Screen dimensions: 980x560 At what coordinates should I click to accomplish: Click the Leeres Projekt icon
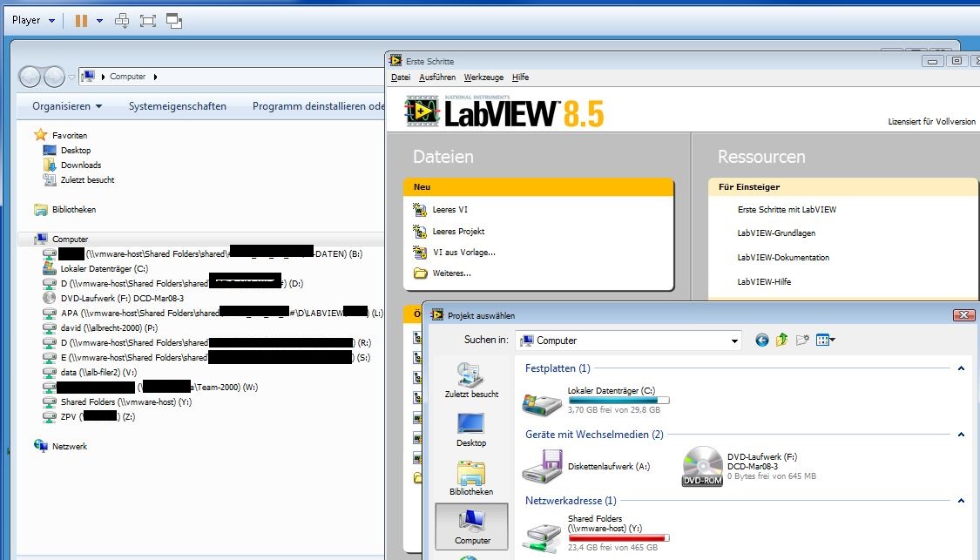pos(419,232)
